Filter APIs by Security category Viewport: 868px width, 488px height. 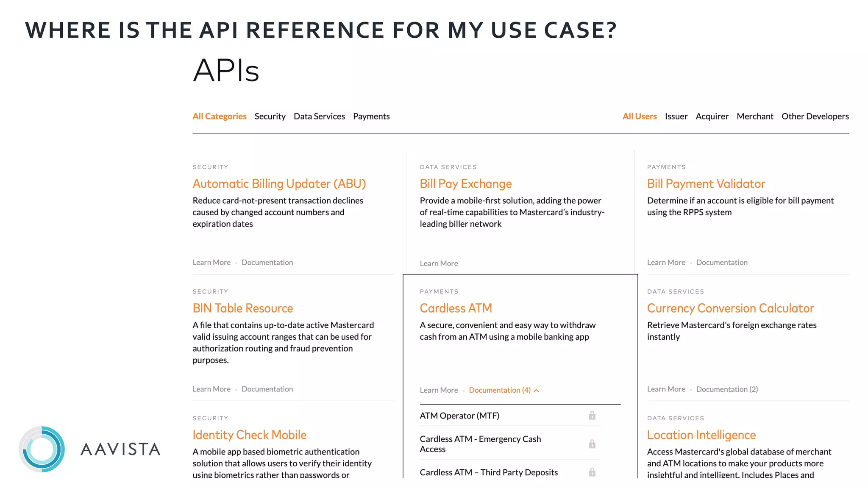270,116
